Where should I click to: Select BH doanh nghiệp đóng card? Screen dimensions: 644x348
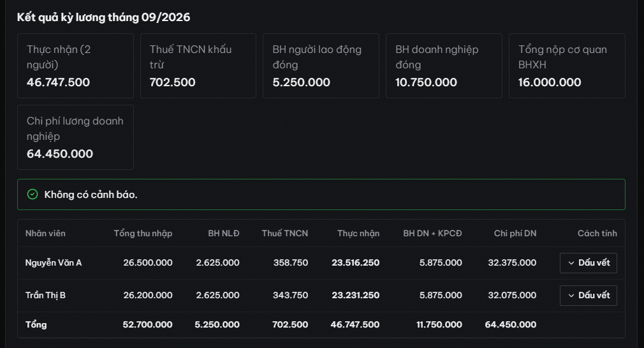click(x=444, y=66)
